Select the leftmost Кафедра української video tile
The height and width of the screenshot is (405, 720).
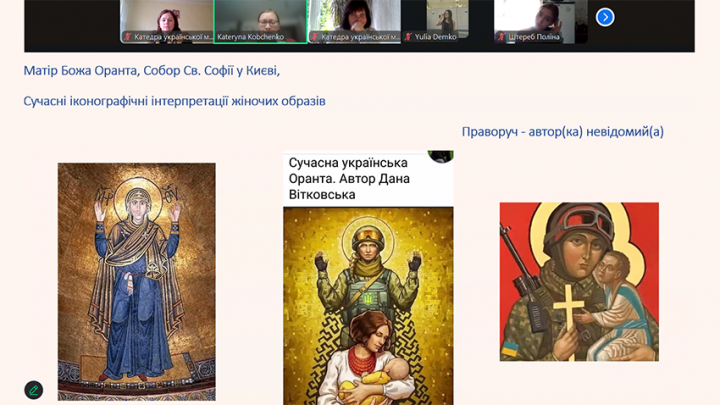click(x=167, y=20)
